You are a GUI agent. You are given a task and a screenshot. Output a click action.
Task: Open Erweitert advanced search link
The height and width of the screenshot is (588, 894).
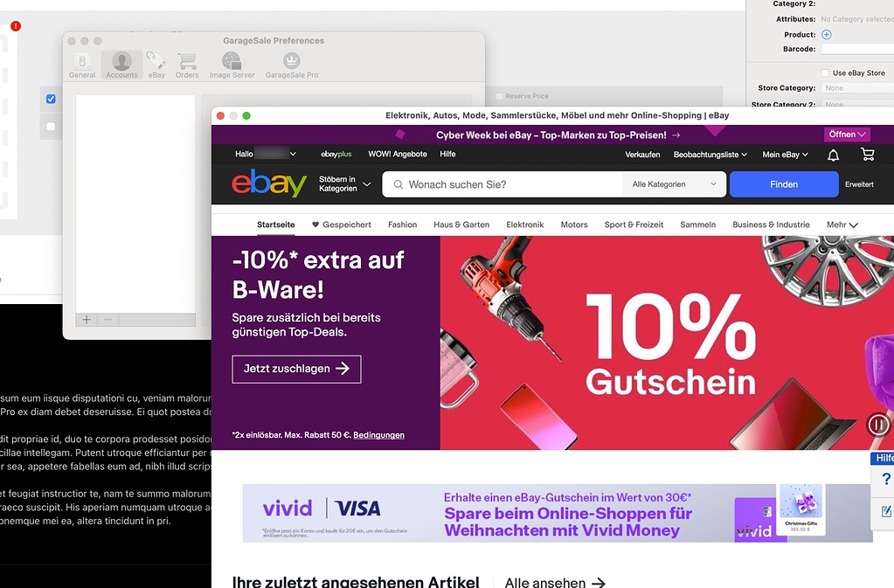(859, 184)
